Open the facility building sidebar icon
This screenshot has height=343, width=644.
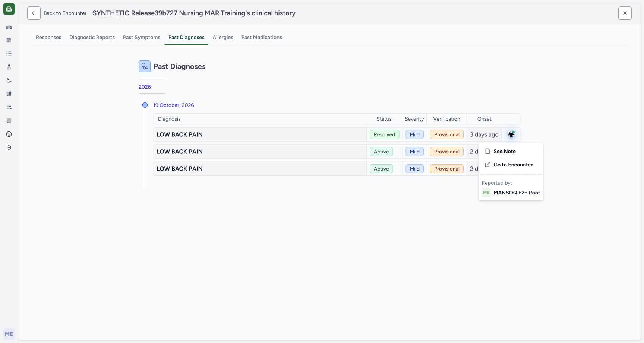[9, 27]
